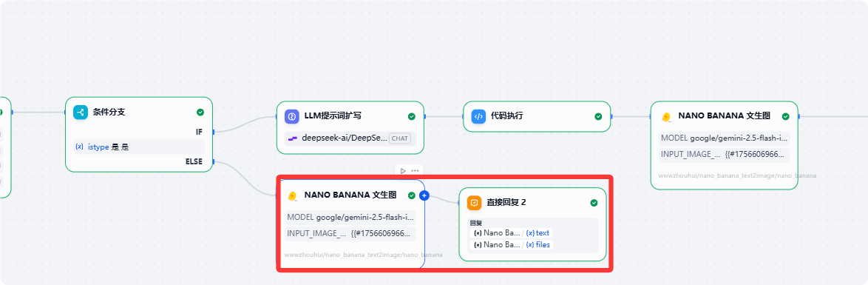Open the three-dot more menu above NANO BANANA node

(x=415, y=171)
